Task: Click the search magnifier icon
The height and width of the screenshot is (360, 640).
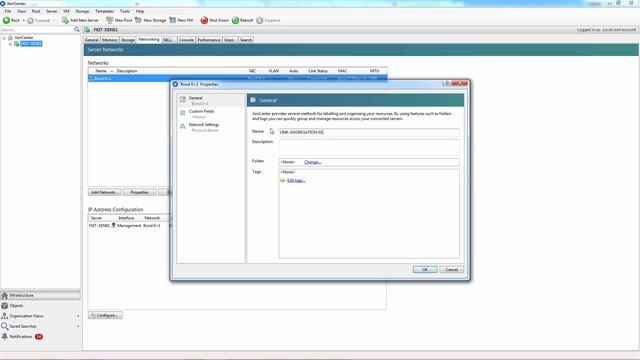Action: (x=77, y=29)
